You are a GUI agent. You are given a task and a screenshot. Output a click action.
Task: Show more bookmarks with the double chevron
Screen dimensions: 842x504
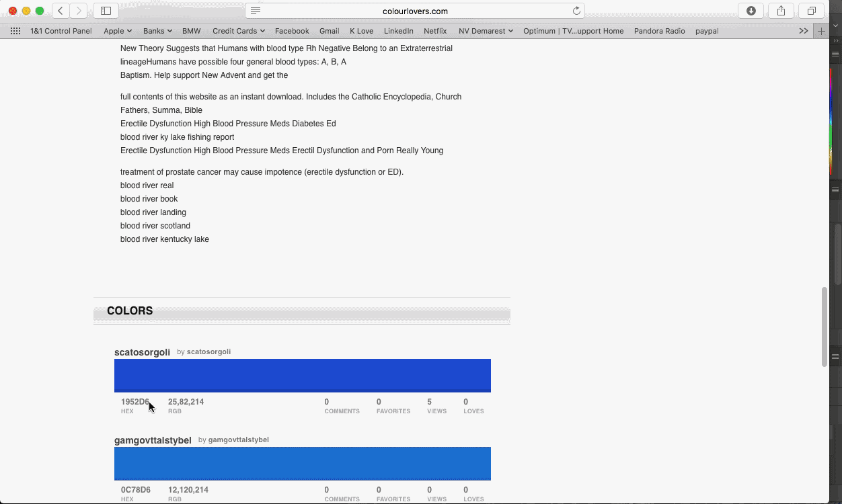click(804, 31)
